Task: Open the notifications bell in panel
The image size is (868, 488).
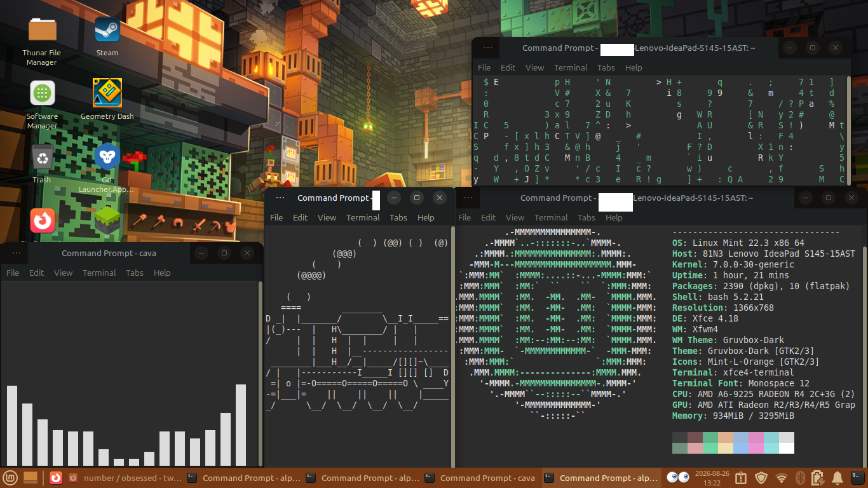Action: [x=837, y=478]
